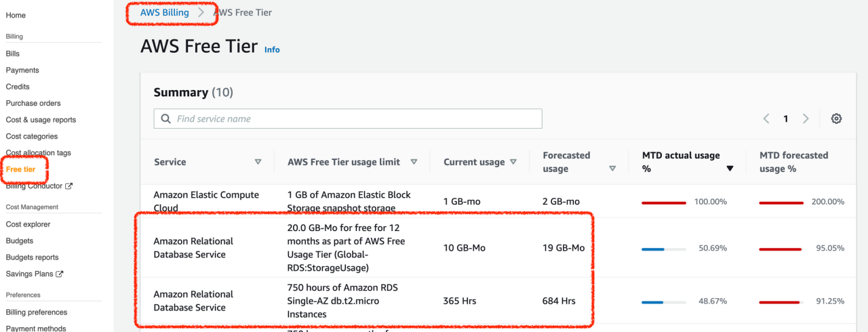Open Budgets in sidebar
Screen dimensions: 868x332
[x=20, y=241]
